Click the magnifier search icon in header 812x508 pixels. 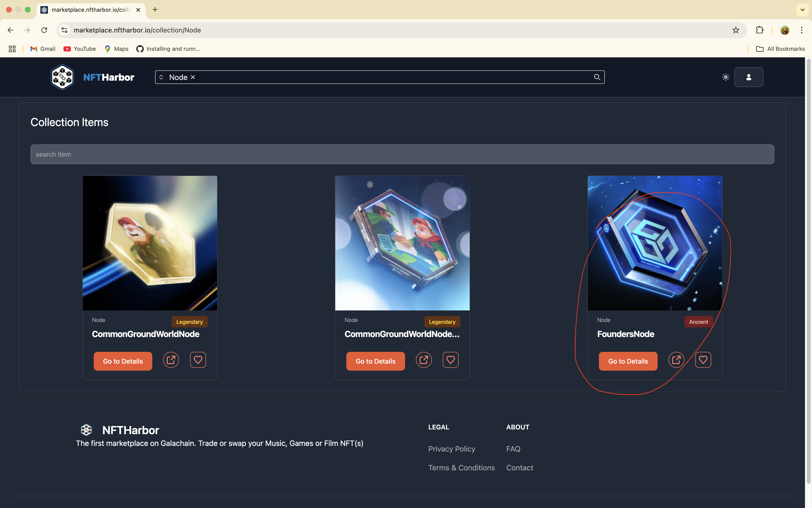(597, 77)
